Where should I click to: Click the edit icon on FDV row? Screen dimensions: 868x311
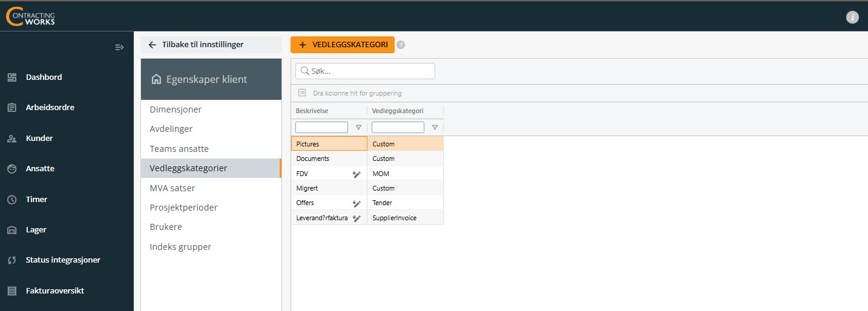(357, 174)
